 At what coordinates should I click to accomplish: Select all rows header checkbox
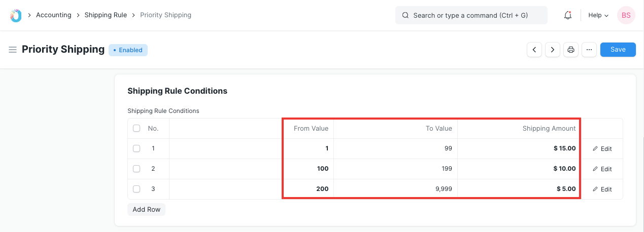pos(137,128)
